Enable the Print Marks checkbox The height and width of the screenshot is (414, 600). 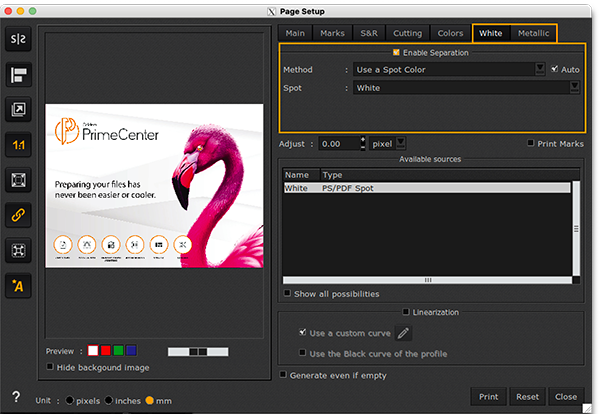[531, 144]
